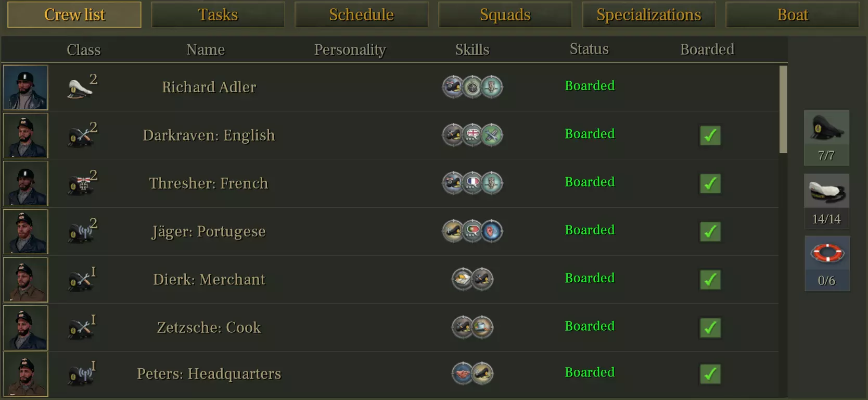Click the French flag skill icon for Thresher

(473, 183)
